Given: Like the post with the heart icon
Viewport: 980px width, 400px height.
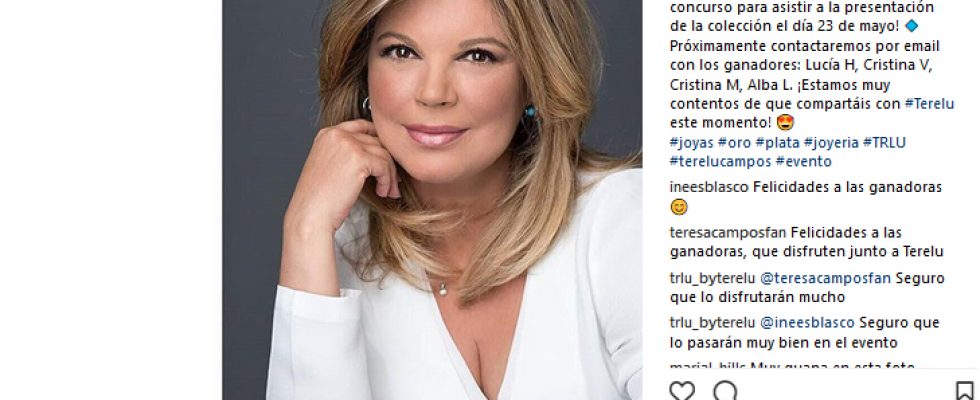Looking at the screenshot, I should click(x=682, y=391).
